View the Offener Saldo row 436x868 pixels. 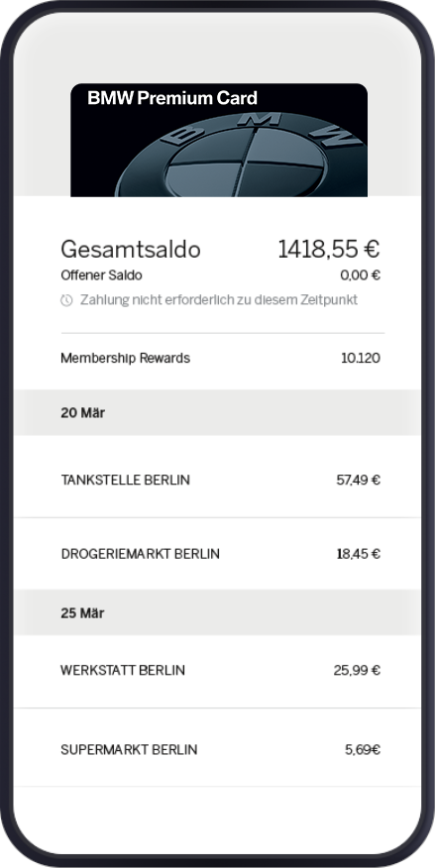pyautogui.click(x=220, y=275)
